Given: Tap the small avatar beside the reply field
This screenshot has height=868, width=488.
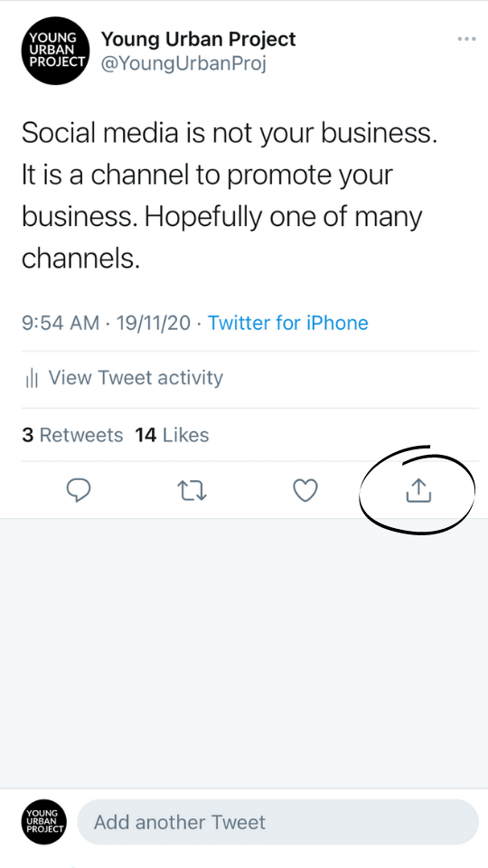Looking at the screenshot, I should coord(44,822).
